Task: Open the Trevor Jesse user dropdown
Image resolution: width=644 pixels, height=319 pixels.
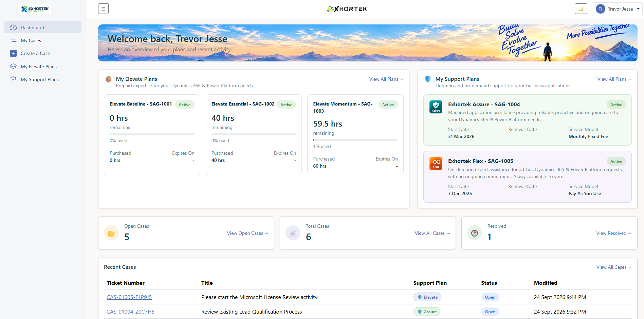Action: (618, 9)
